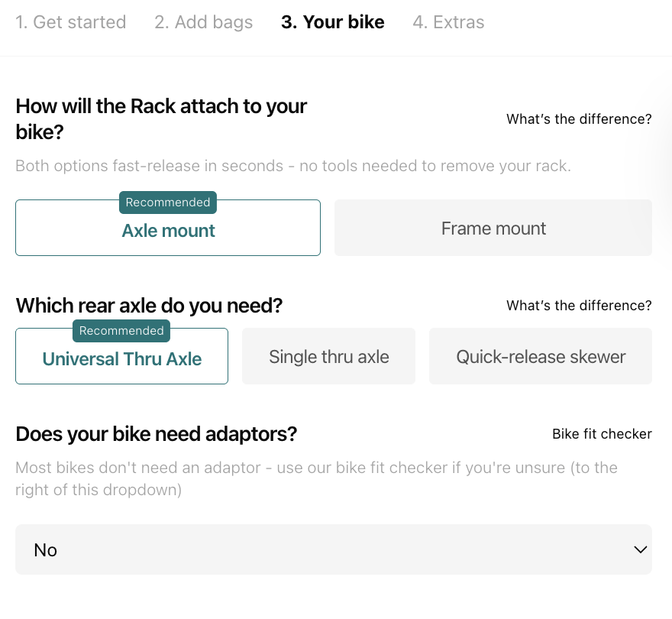Click Recommended badge above Axle mount
Viewport: 672px width, 619px height.
click(168, 203)
